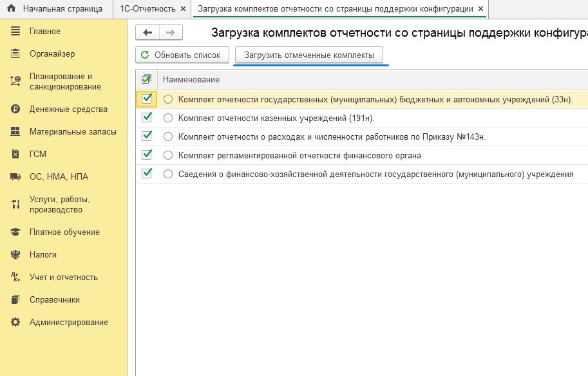Go back with the left arrow button

coord(147,33)
